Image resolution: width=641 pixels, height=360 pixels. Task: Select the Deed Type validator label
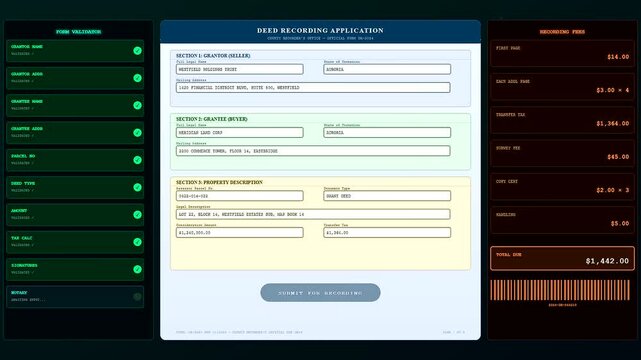[23, 183]
